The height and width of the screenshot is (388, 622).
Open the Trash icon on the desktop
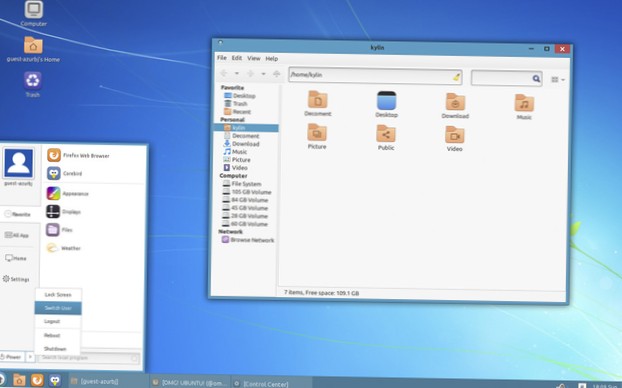[33, 84]
